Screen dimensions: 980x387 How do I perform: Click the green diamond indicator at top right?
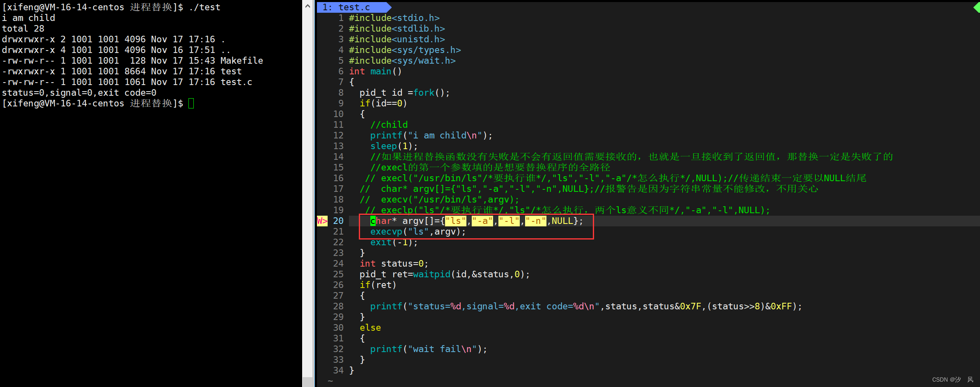[977, 7]
